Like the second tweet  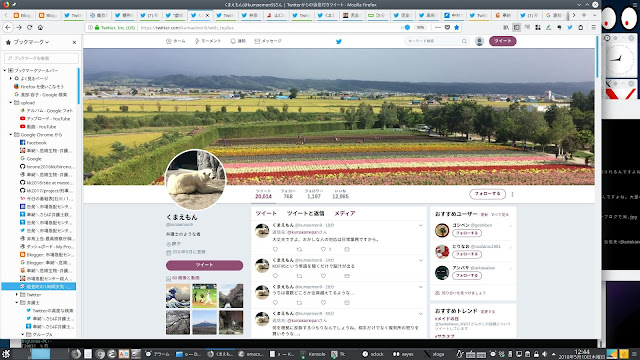pos(323,276)
